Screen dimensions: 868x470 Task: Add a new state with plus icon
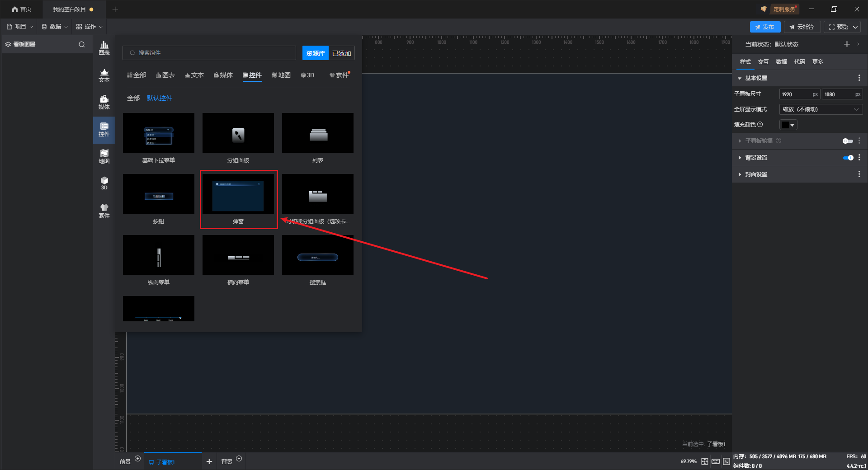[847, 44]
